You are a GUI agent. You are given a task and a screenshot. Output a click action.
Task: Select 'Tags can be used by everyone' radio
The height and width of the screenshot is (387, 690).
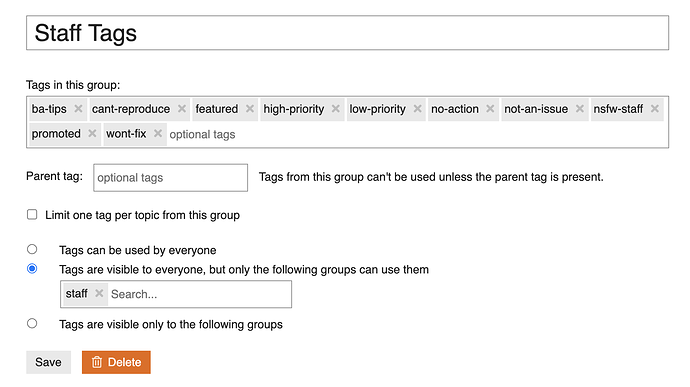[x=32, y=249]
